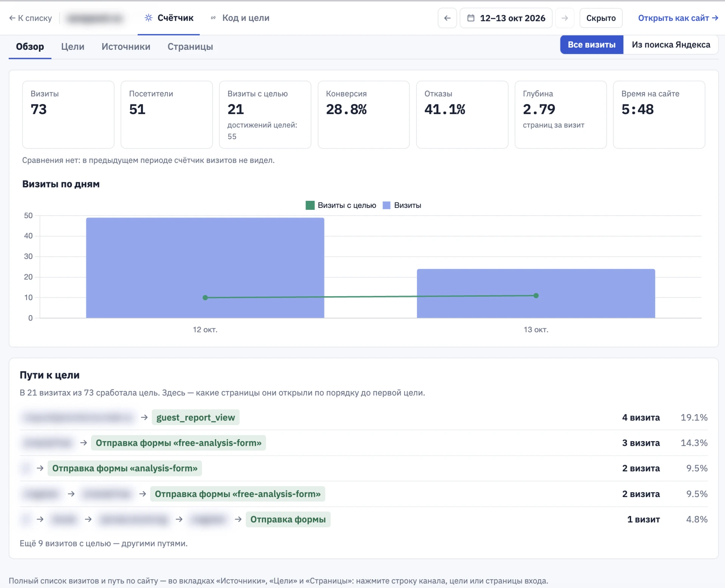Click the 'Пути к цели' heading
The image size is (725, 588).
[49, 375]
